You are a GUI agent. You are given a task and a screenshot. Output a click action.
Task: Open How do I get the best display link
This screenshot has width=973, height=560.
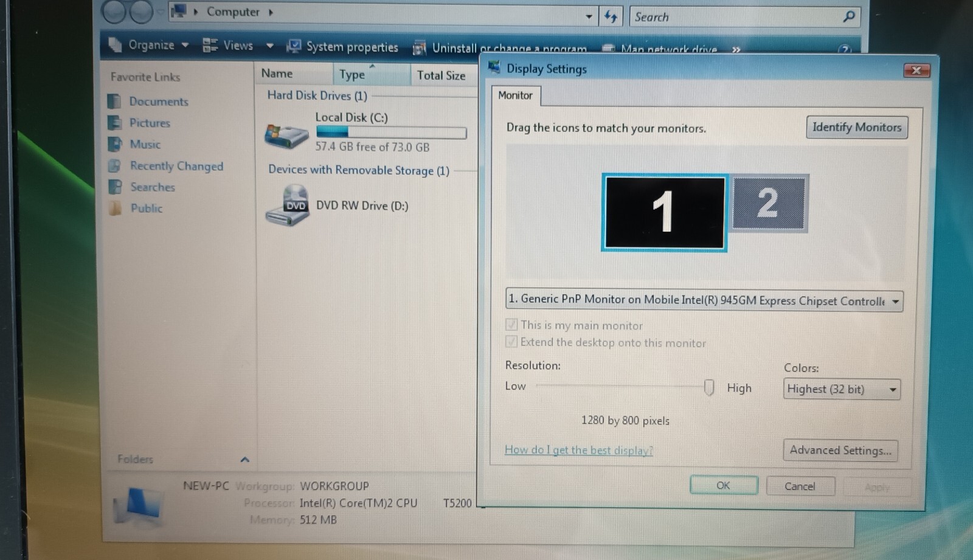(578, 450)
